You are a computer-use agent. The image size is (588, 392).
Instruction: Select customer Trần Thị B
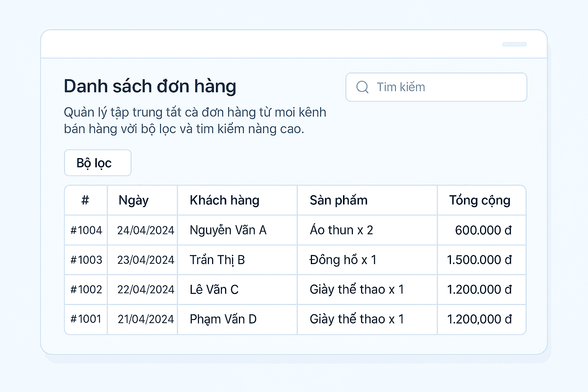217,260
